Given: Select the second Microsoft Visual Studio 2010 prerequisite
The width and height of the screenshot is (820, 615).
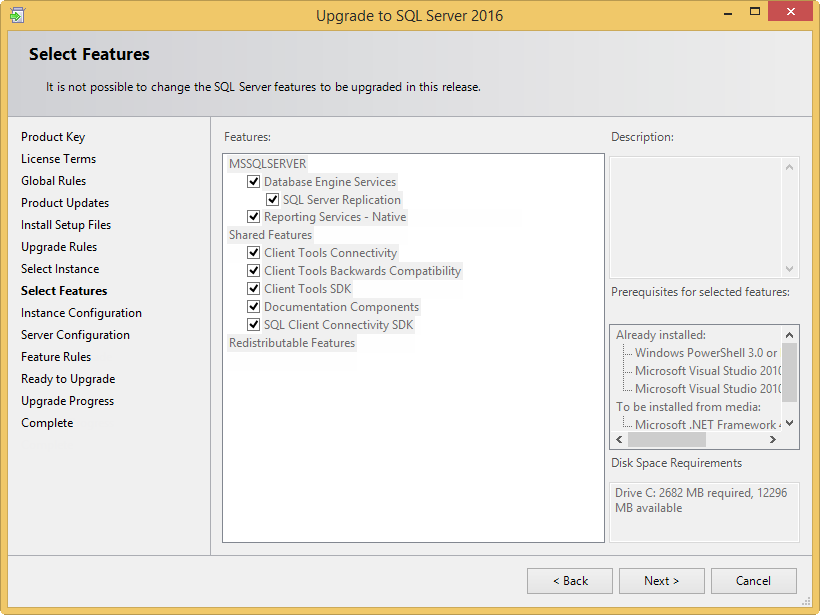Looking at the screenshot, I should (708, 389).
